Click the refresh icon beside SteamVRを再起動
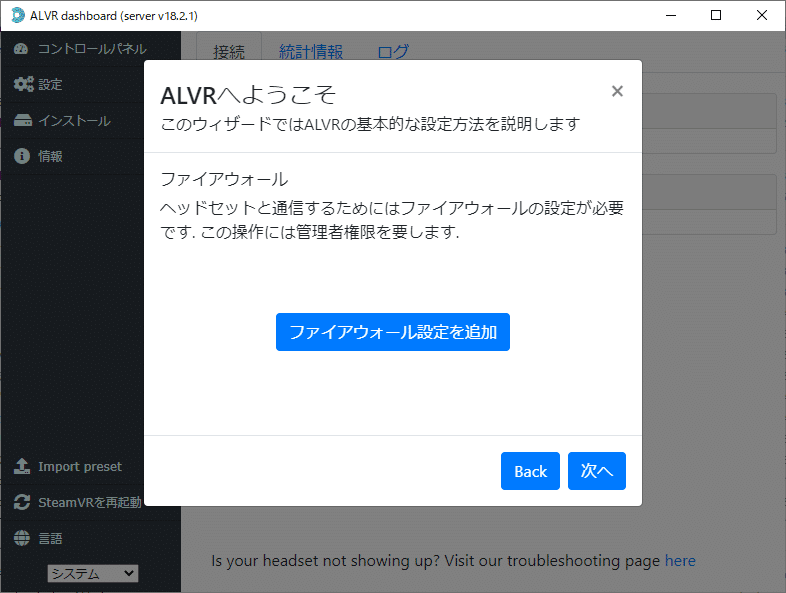Screen dimensions: 786x593 (22, 502)
